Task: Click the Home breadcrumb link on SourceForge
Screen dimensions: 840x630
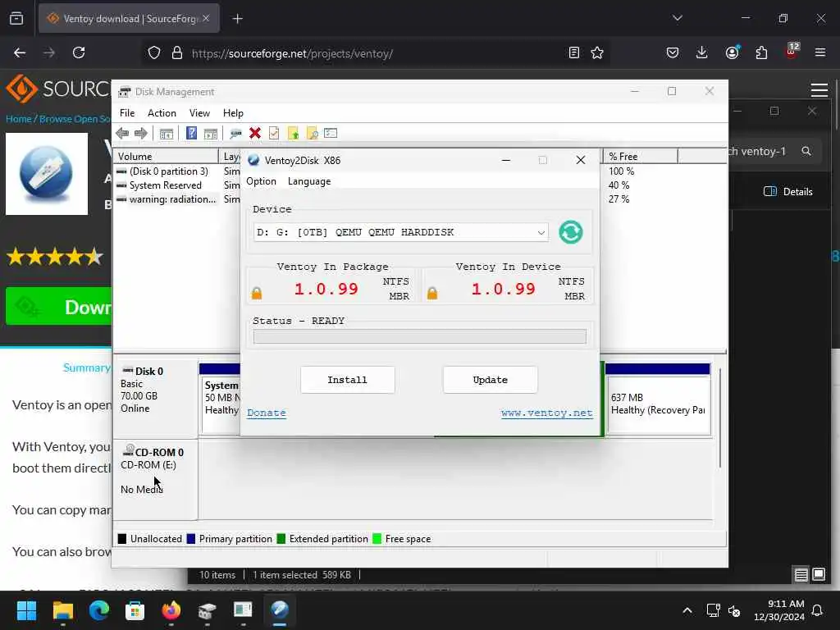Action: (18, 119)
